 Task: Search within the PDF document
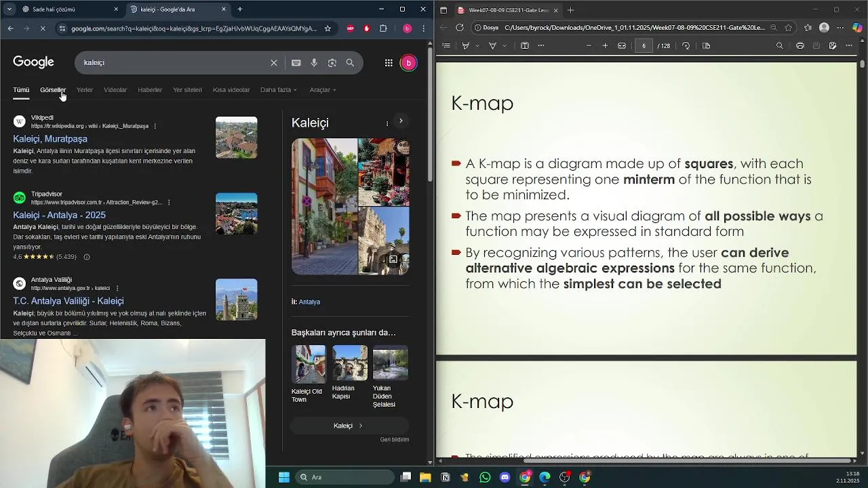point(780,45)
